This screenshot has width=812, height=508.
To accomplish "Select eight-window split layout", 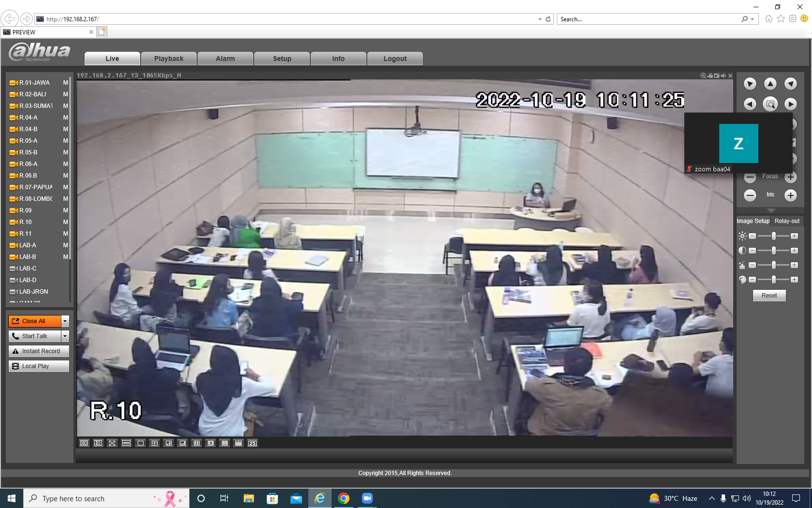I will 182,443.
